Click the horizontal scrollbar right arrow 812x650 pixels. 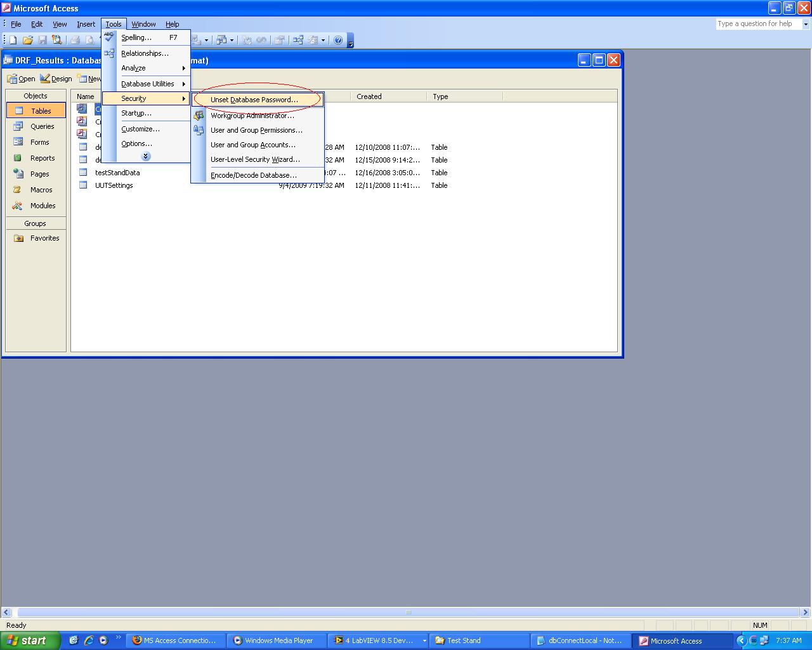pos(806,613)
